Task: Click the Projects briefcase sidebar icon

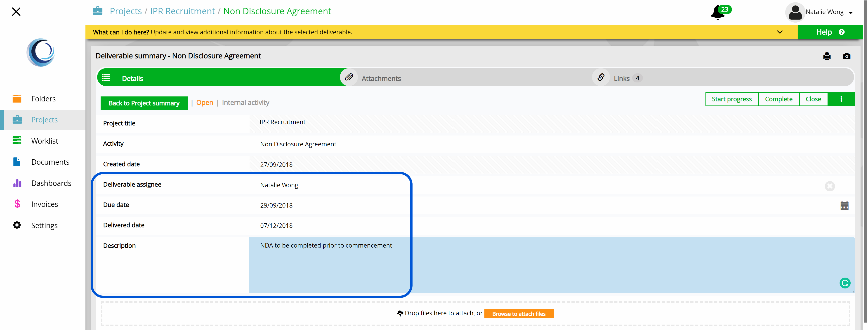Action: 17,119
